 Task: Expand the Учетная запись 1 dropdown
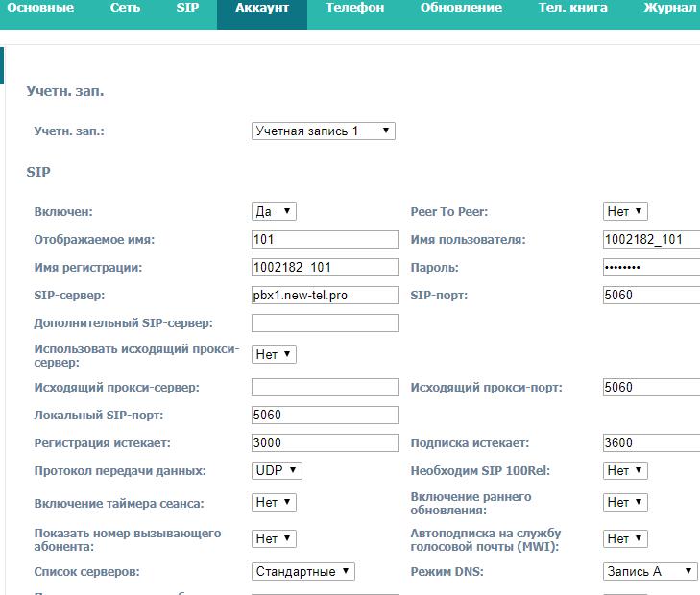click(323, 131)
